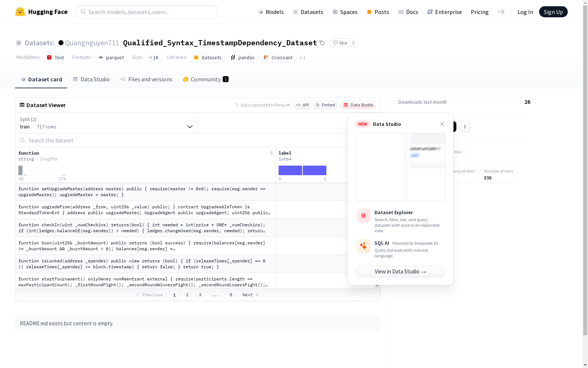Screen dimensions: 588x368
Task: Select the Text modality tag
Action: click(x=55, y=57)
